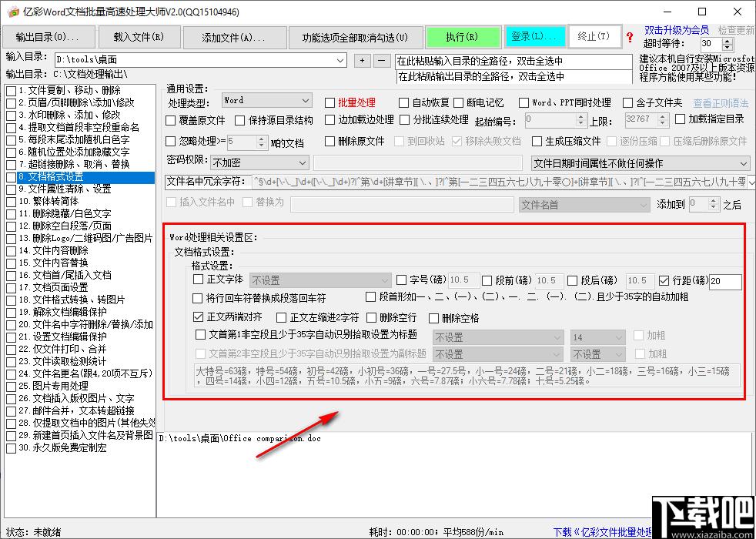Check the 生成压缩文件 option
The width and height of the screenshot is (756, 539).
click(x=537, y=141)
